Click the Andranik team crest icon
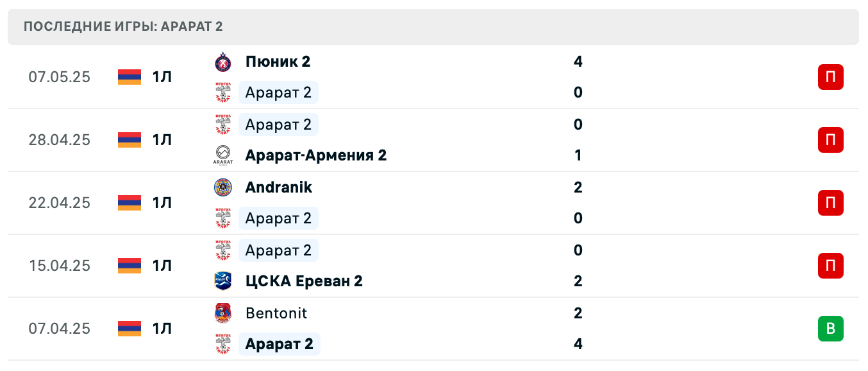Image resolution: width=868 pixels, height=371 pixels. [222, 187]
